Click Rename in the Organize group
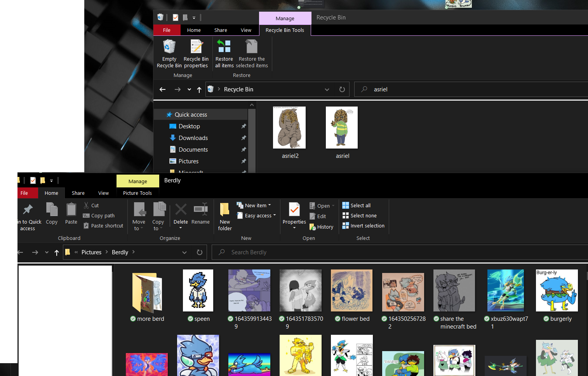Image resolution: width=588 pixels, height=376 pixels. click(200, 213)
